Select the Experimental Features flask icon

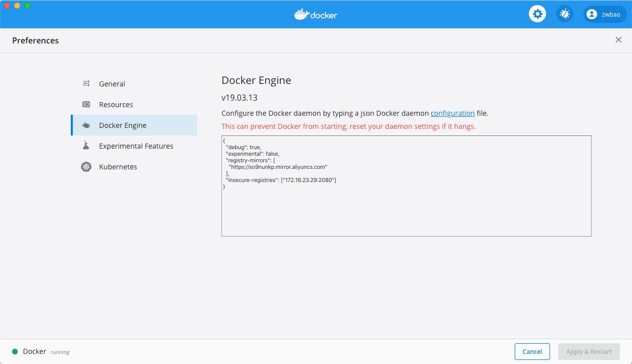click(86, 146)
